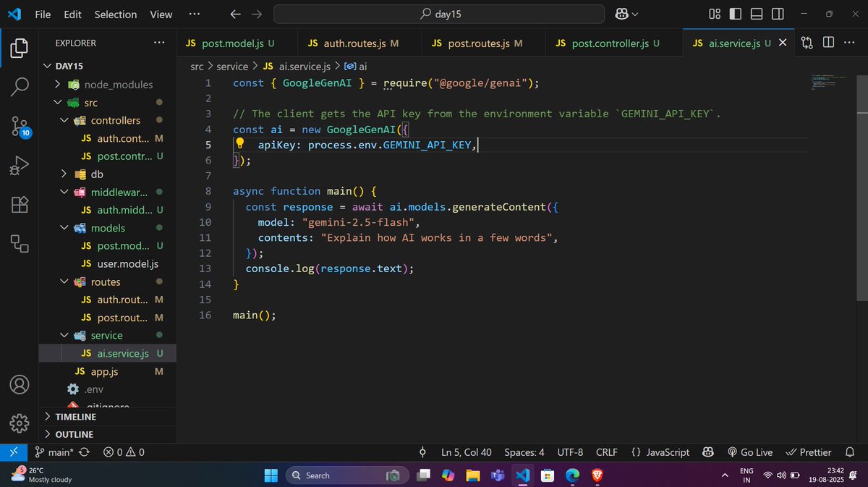Open the Accounts icon in activity bar
This screenshot has height=487, width=868.
click(x=20, y=384)
